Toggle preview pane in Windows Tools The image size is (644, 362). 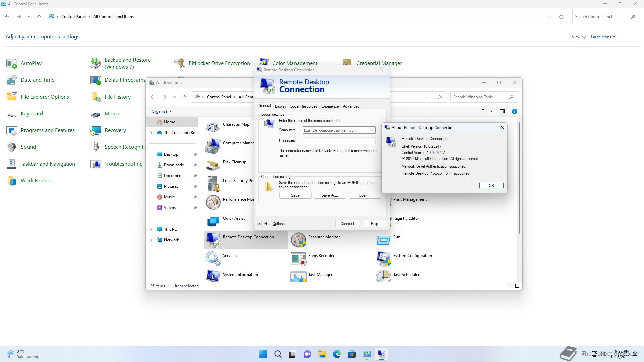pos(502,111)
